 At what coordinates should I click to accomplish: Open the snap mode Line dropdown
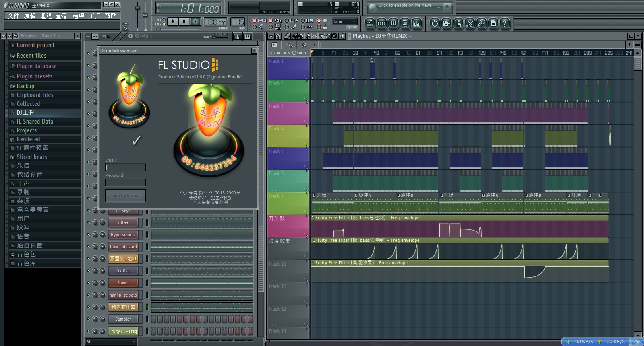pyautogui.click(x=345, y=21)
